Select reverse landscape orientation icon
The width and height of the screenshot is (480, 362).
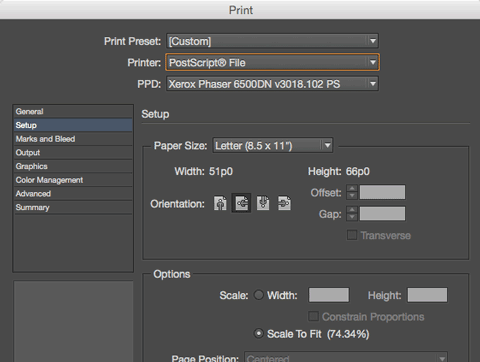pyautogui.click(x=284, y=203)
